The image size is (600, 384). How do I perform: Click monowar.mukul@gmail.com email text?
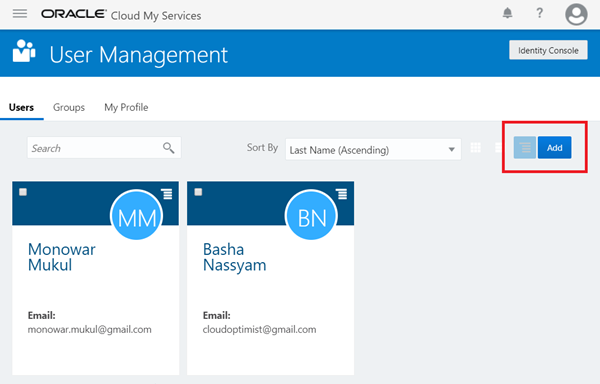(90, 329)
